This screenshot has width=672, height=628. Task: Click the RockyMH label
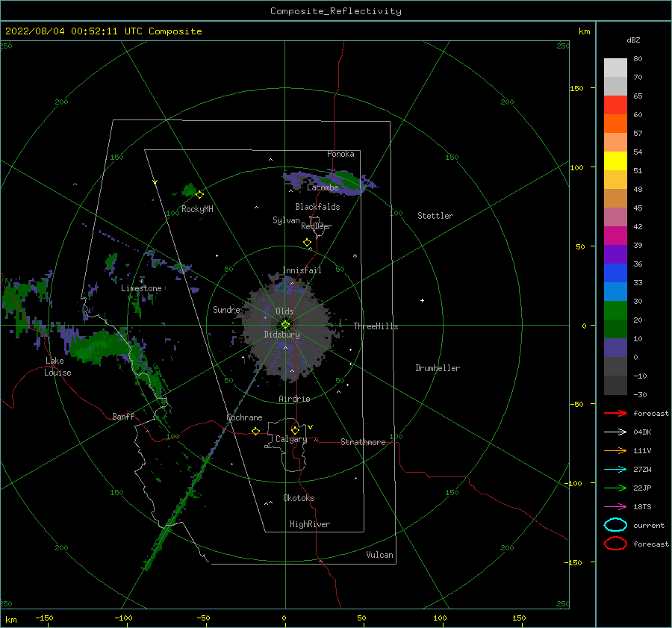point(197,209)
